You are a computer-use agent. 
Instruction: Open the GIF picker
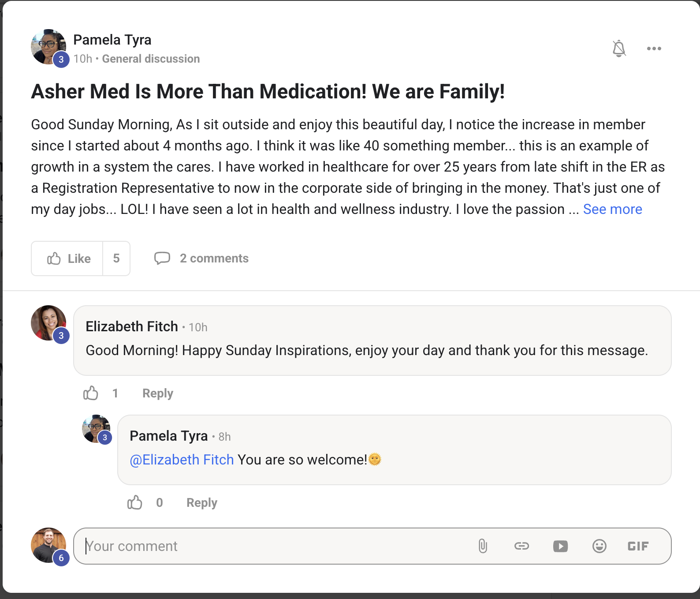click(638, 546)
